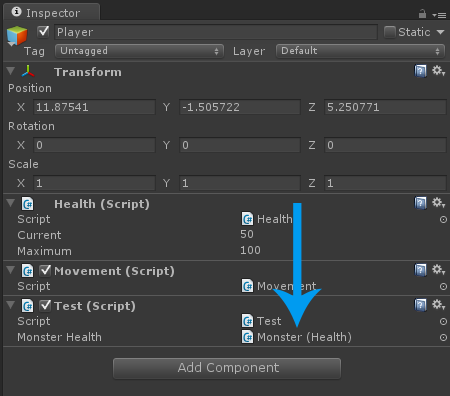Image resolution: width=450 pixels, height=396 pixels.
Task: Click the Transform axes icon
Action: (x=28, y=71)
